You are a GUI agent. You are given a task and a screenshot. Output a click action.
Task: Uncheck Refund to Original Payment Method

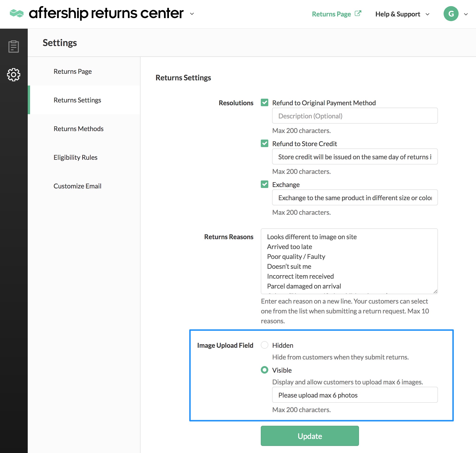click(265, 103)
